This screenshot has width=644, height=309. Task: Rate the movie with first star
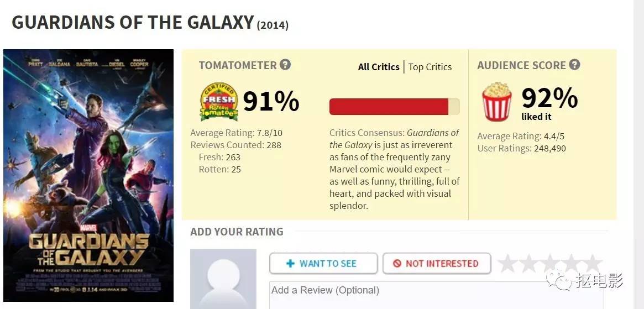[x=509, y=264]
